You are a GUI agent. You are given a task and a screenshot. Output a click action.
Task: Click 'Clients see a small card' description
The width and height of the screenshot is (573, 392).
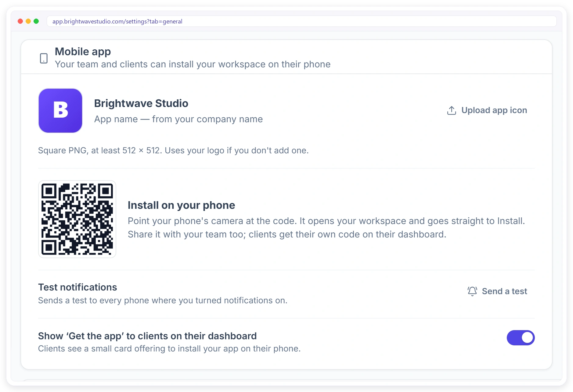click(x=169, y=349)
